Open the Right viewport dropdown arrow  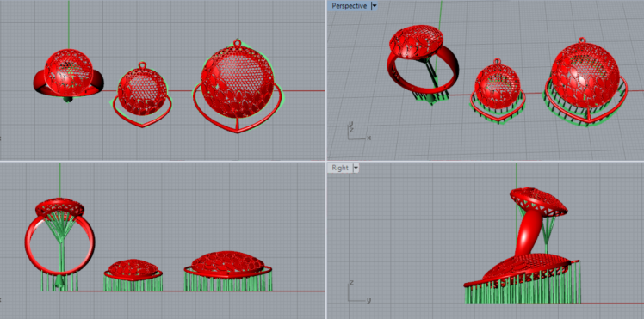tap(356, 168)
